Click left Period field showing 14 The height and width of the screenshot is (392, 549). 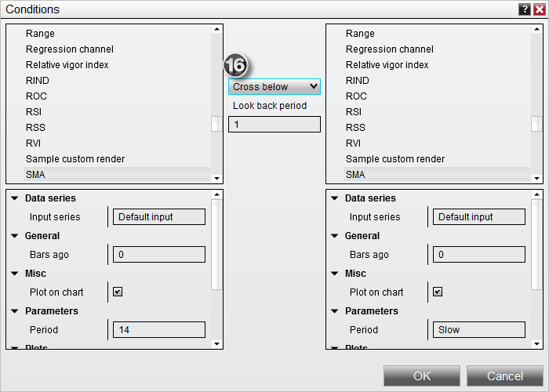pyautogui.click(x=158, y=330)
